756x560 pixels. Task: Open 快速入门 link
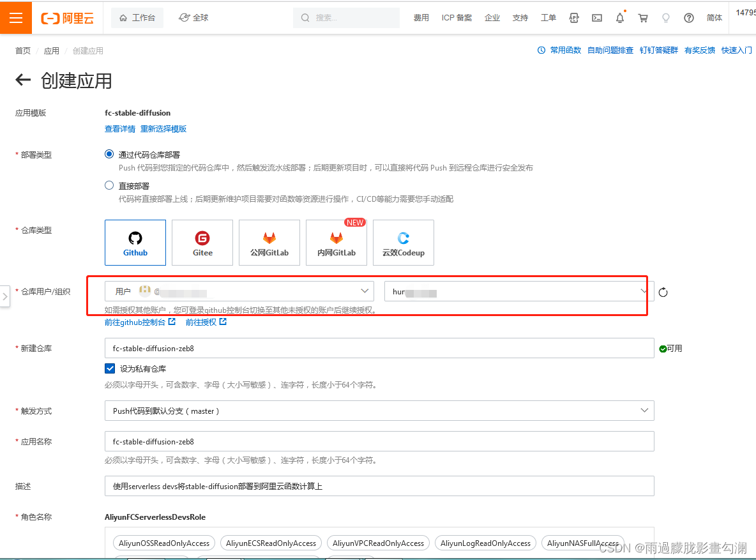coord(737,50)
